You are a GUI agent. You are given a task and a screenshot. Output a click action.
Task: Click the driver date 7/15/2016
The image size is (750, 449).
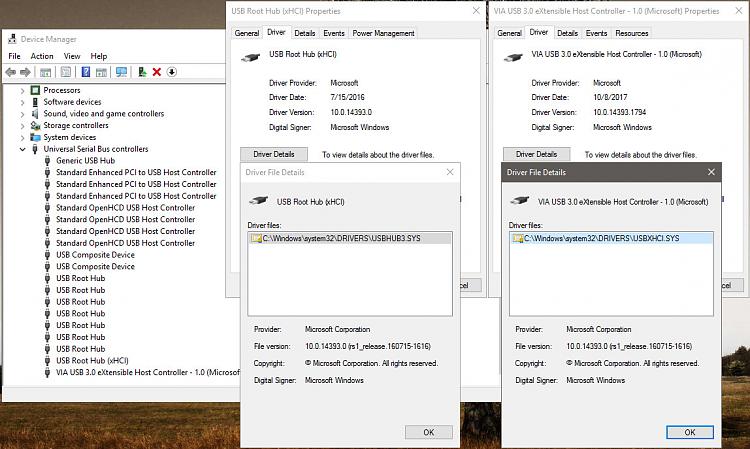tap(347, 97)
